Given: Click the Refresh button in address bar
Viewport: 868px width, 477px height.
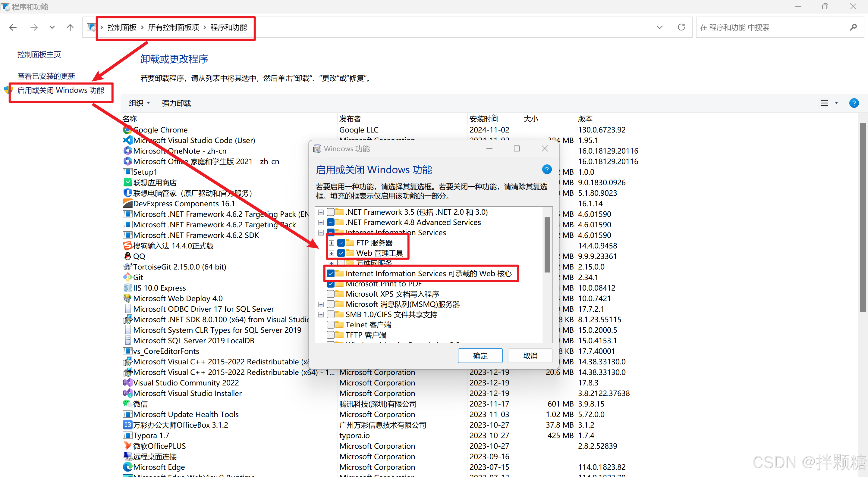Looking at the screenshot, I should [681, 27].
